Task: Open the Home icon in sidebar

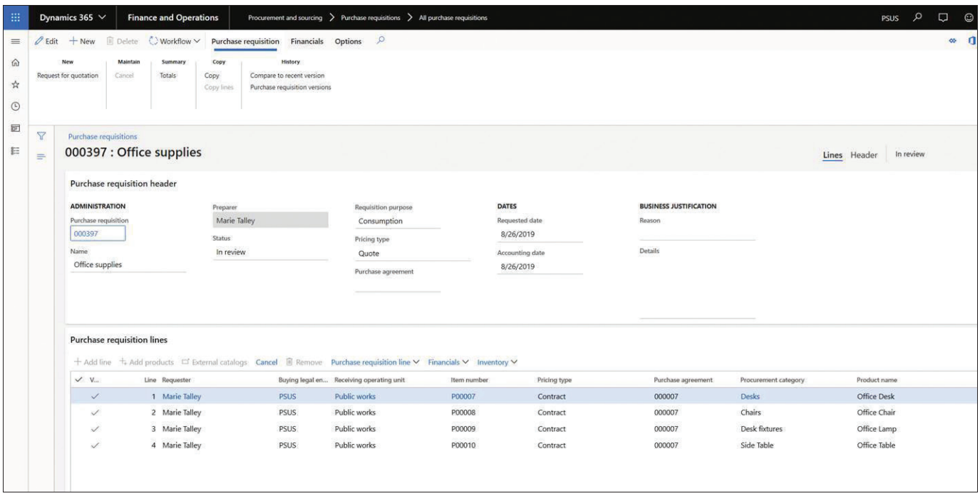Action: coord(14,63)
